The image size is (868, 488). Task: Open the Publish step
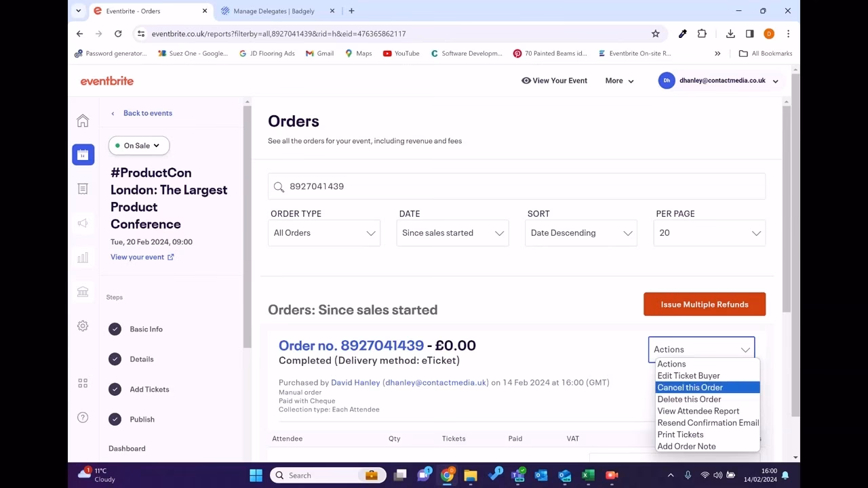[x=142, y=420]
